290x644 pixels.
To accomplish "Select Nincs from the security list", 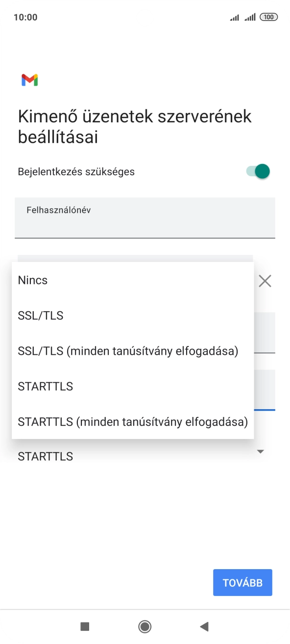I will (x=32, y=280).
